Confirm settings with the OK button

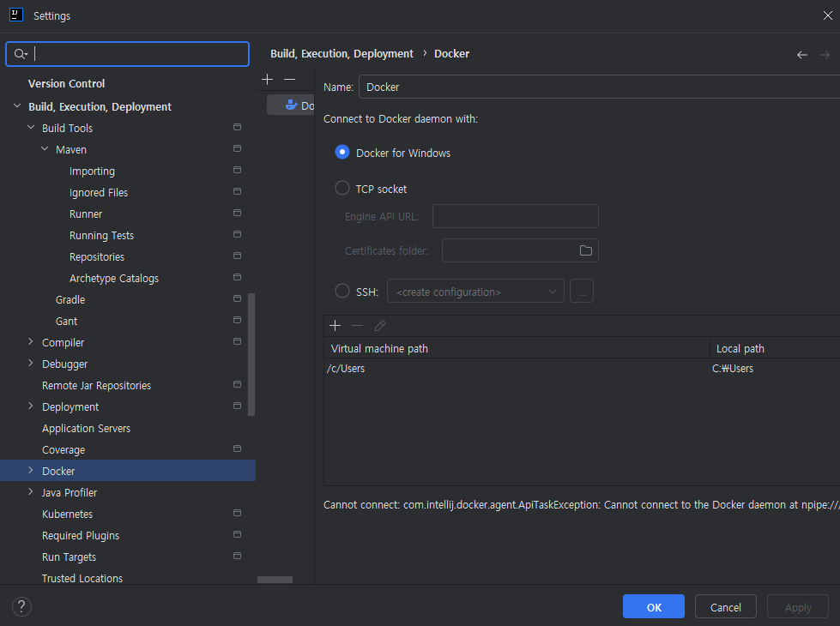pos(654,607)
